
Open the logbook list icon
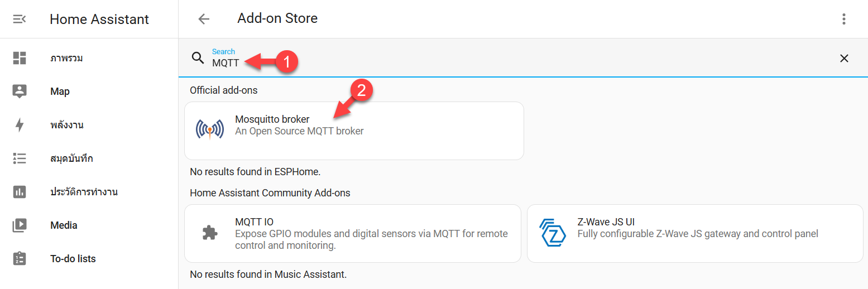[20, 158]
